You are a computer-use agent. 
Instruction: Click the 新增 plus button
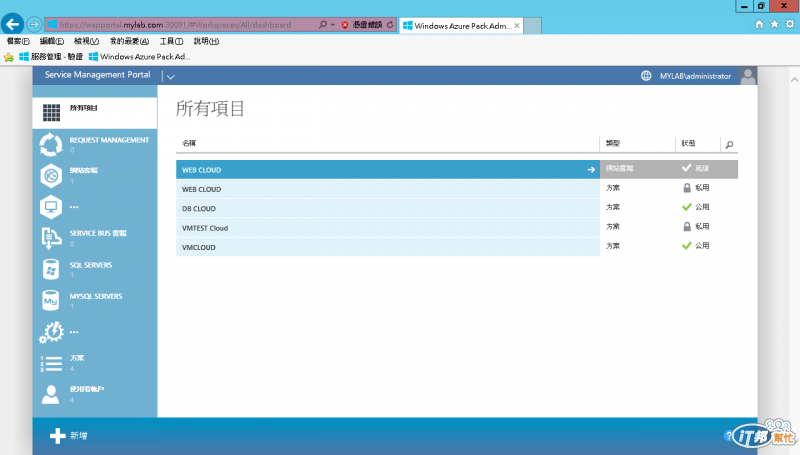tap(68, 436)
